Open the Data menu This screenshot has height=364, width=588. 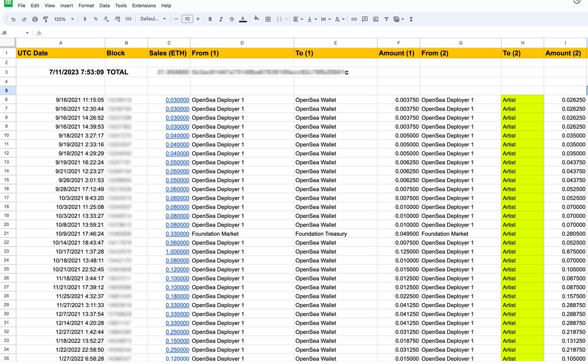point(104,5)
